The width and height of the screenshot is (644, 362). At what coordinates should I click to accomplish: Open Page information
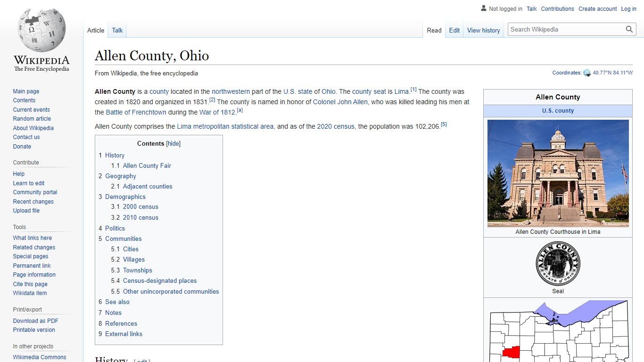(34, 275)
